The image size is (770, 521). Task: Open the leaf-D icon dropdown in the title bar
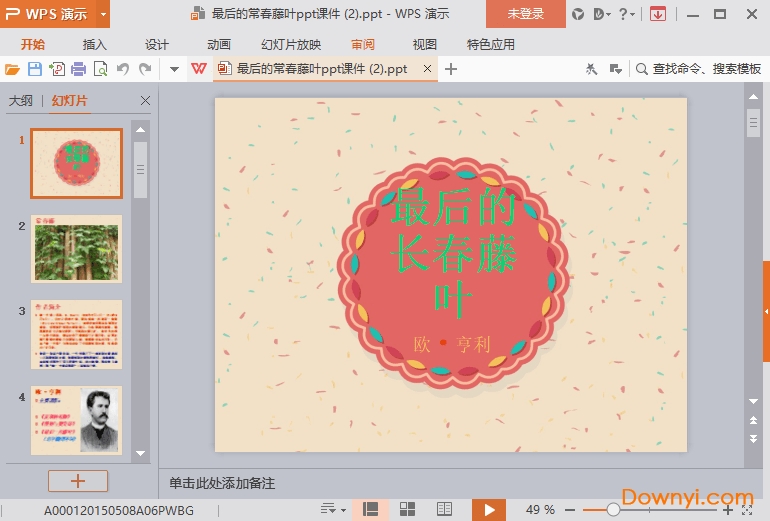pos(602,14)
